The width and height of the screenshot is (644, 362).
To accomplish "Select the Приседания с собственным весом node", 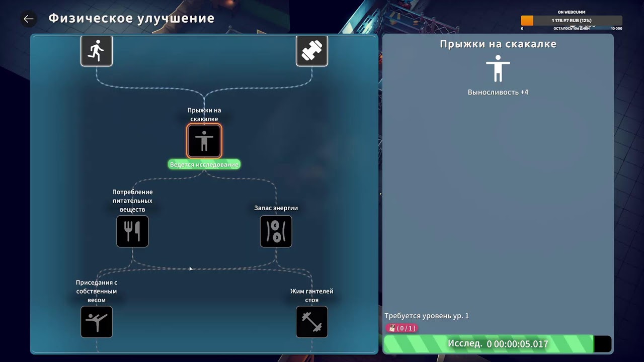I will pyautogui.click(x=97, y=322).
